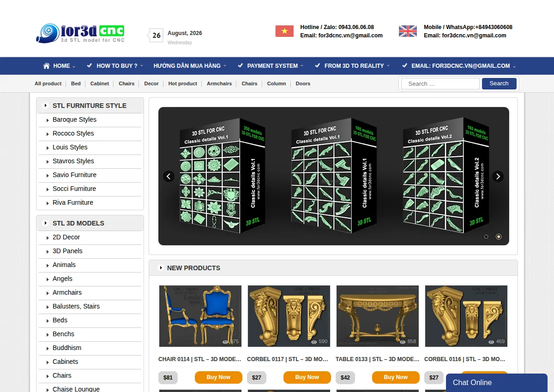The height and width of the screenshot is (392, 554).
Task: Buy Now for CHAIR 0114
Action: point(218,377)
